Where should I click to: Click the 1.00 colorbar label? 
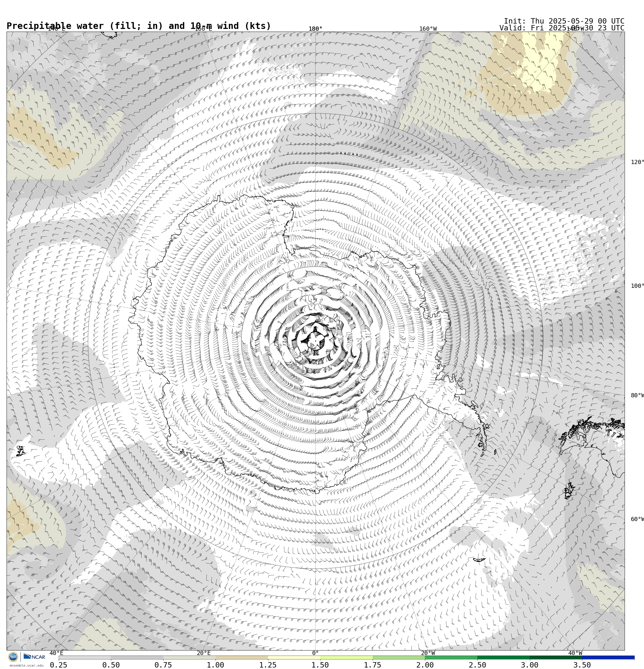216,665
